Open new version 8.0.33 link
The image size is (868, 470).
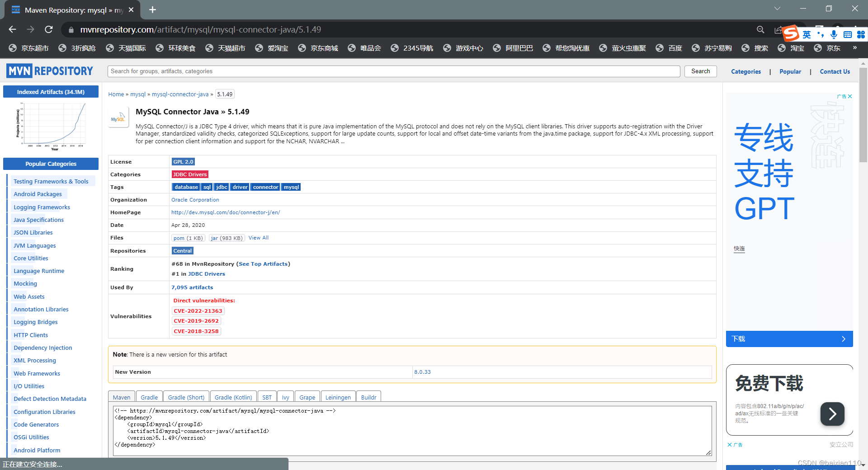click(422, 372)
